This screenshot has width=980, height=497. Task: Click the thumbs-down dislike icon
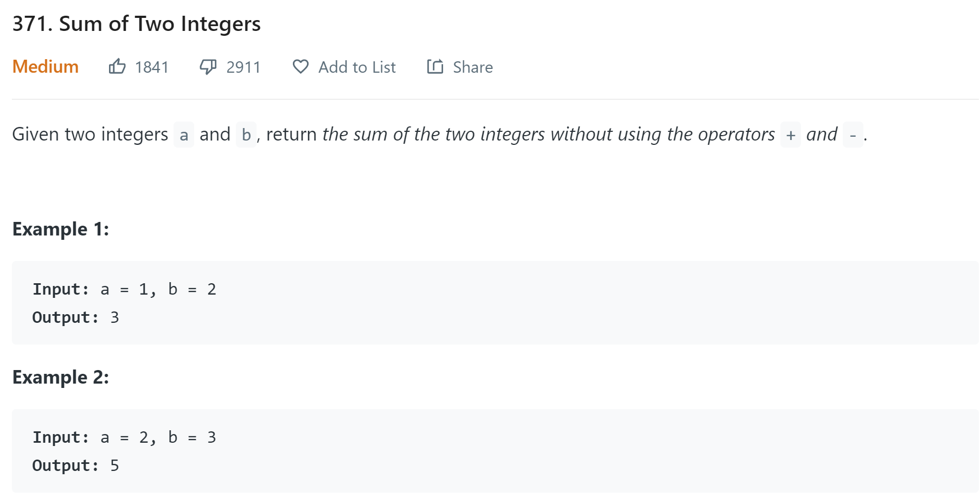coord(208,67)
